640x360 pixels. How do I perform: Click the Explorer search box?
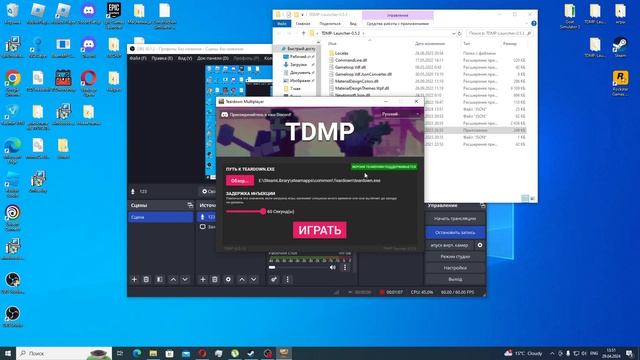coord(500,33)
